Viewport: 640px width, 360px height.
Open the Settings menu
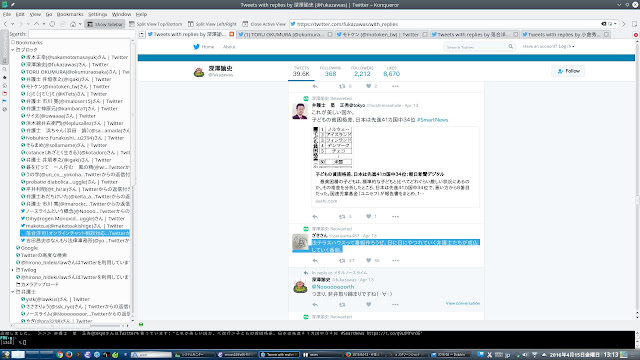(x=98, y=14)
